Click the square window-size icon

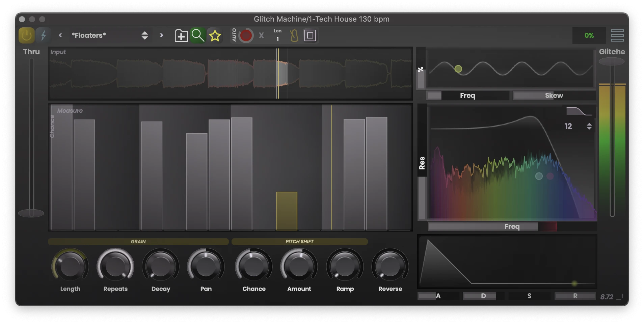click(310, 35)
